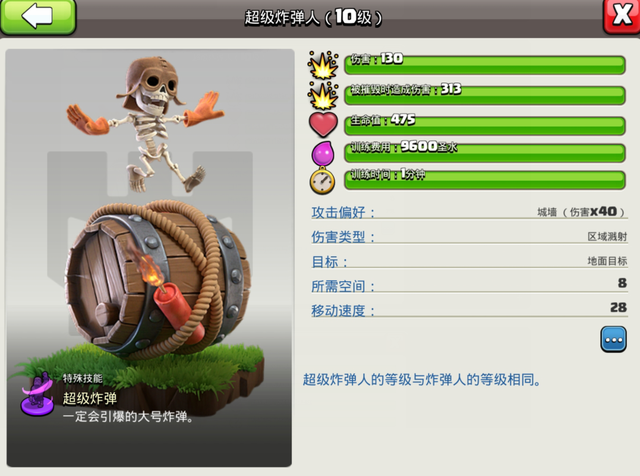The height and width of the screenshot is (476, 640).
Task: Click the green back arrow button
Action: [38, 17]
